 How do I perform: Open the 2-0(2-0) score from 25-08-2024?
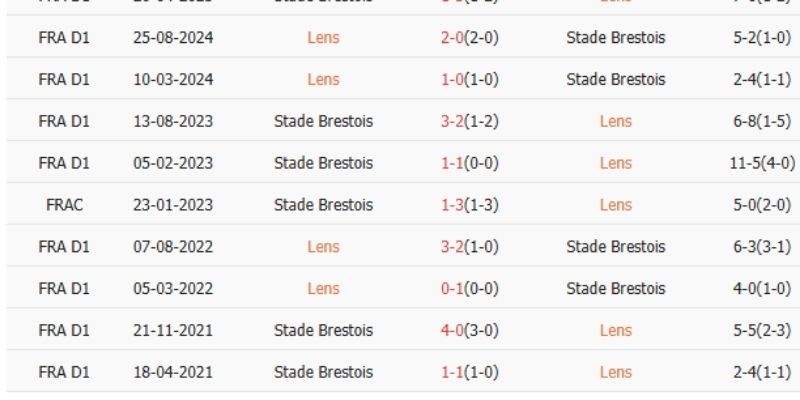[470, 38]
